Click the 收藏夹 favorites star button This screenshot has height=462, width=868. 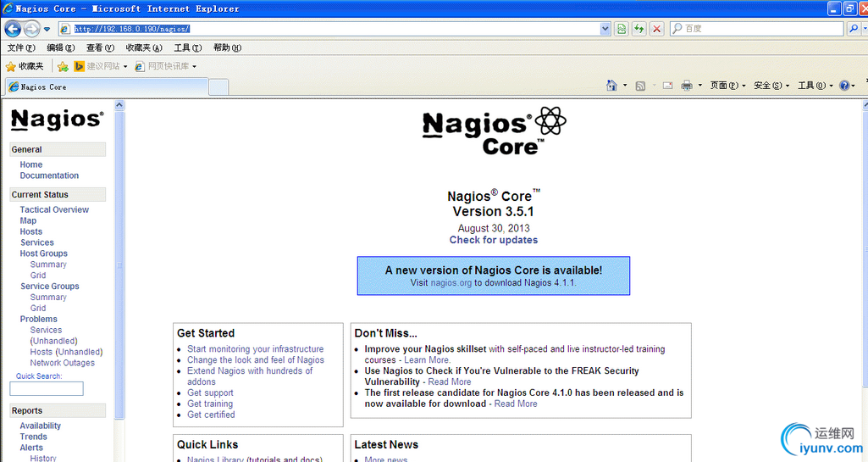click(x=25, y=66)
